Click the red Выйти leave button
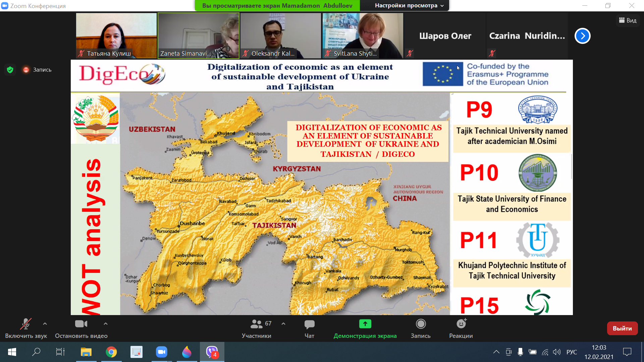 [x=622, y=328]
